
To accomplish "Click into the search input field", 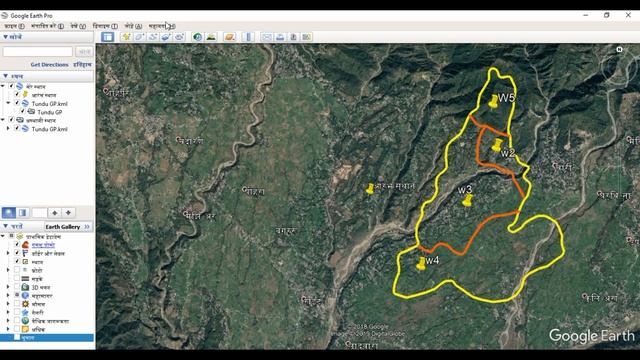I will point(38,52).
